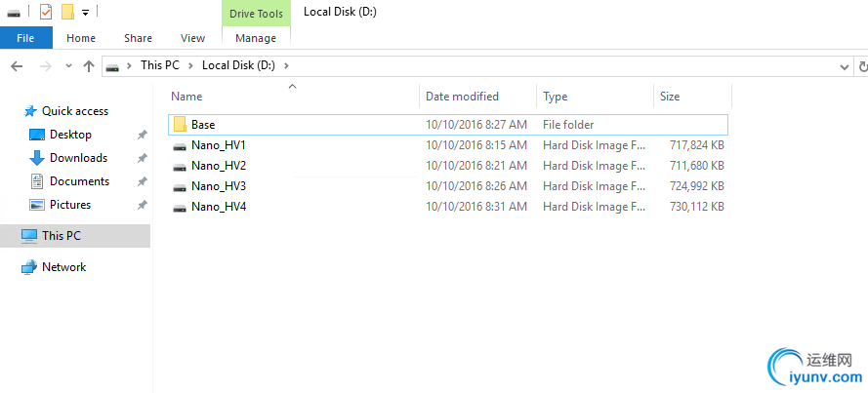Sort files by the Size column header

click(x=670, y=97)
